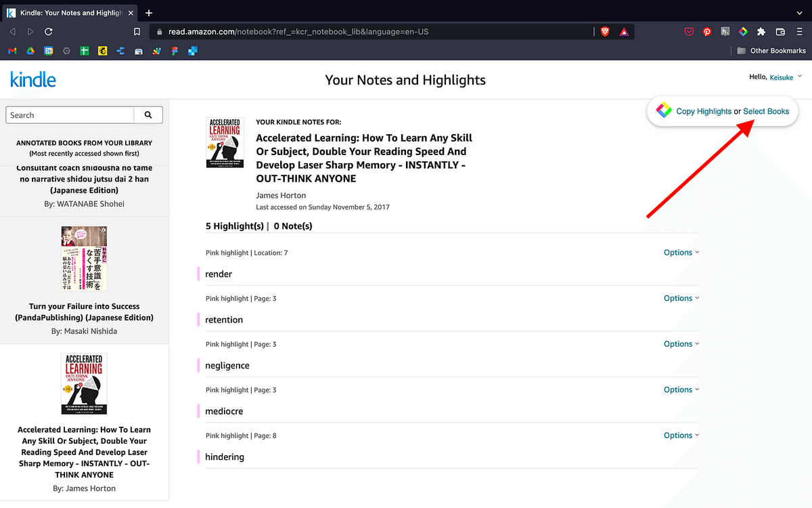The height and width of the screenshot is (508, 812).
Task: Click the highlighted word negligence
Action: pos(227,366)
